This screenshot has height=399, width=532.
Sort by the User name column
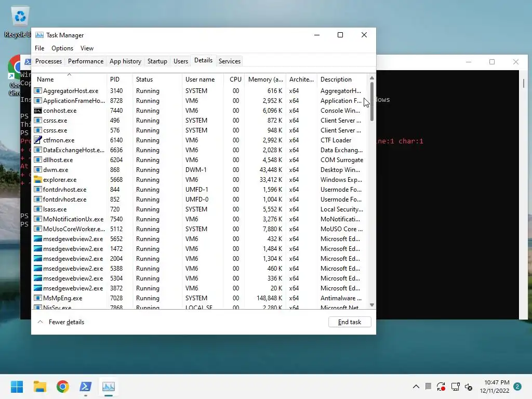[203, 79]
